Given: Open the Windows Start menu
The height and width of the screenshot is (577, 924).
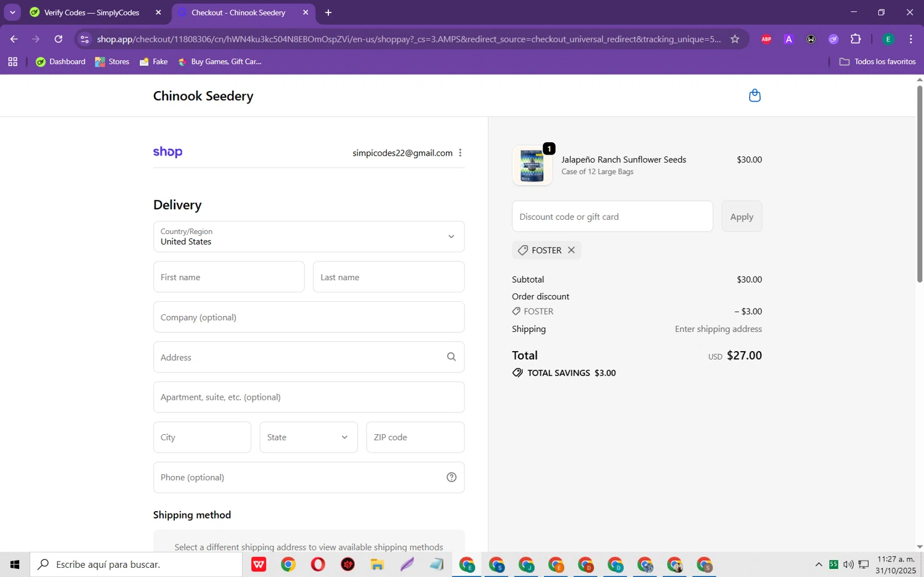Looking at the screenshot, I should pos(15,564).
